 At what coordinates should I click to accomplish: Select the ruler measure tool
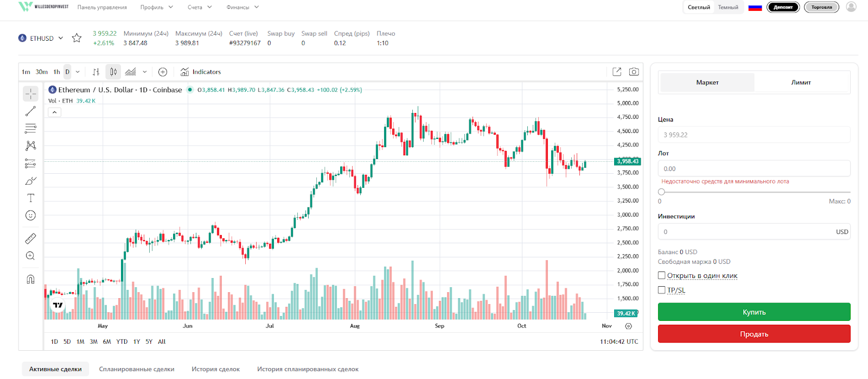coord(30,238)
